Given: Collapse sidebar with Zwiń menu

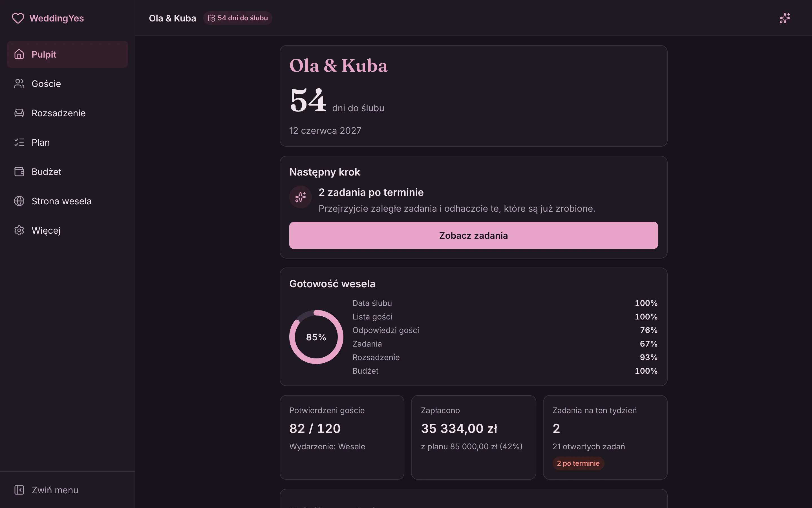Looking at the screenshot, I should (x=67, y=490).
